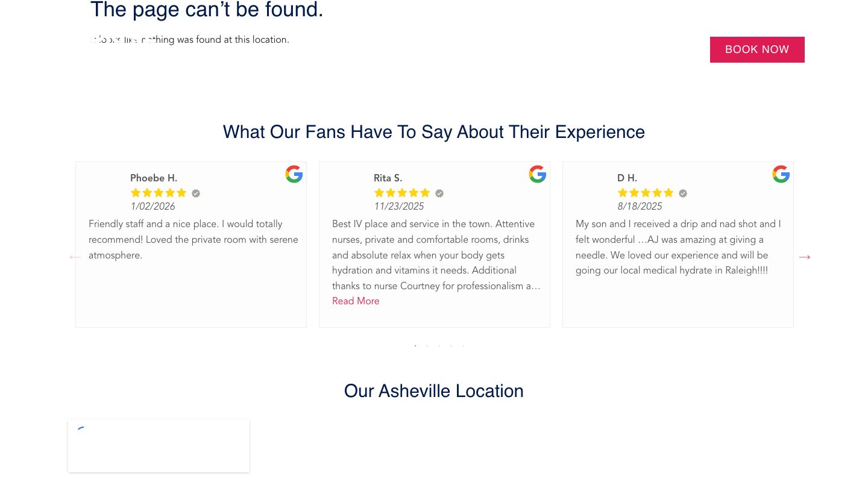The height and width of the screenshot is (488, 868).
Task: Click verified badge beside Phoebe H. stars
Action: click(196, 193)
